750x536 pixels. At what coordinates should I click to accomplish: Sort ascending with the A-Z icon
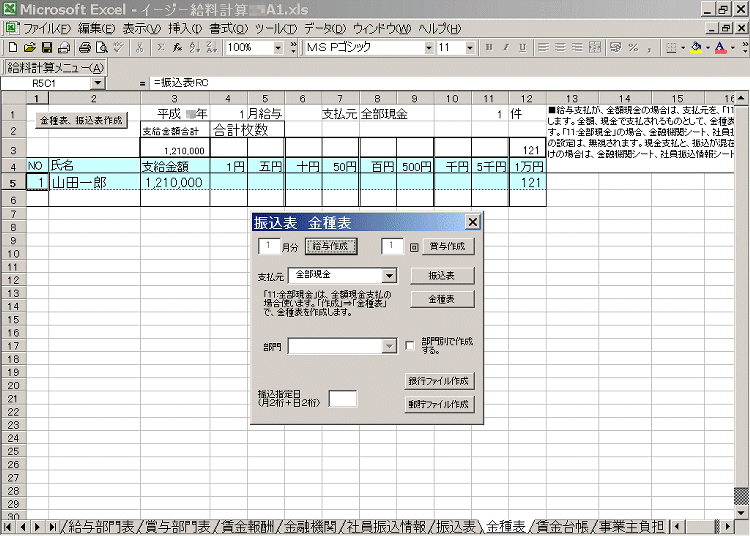[194, 47]
